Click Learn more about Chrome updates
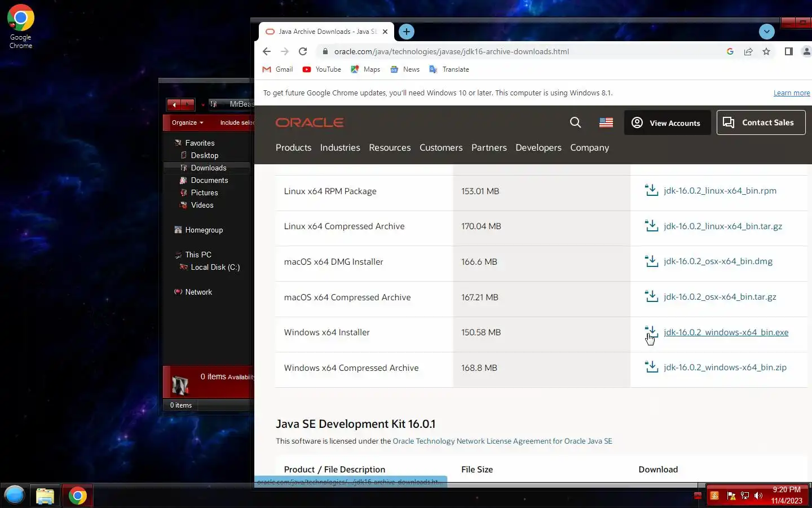This screenshot has height=508, width=812. 792,93
